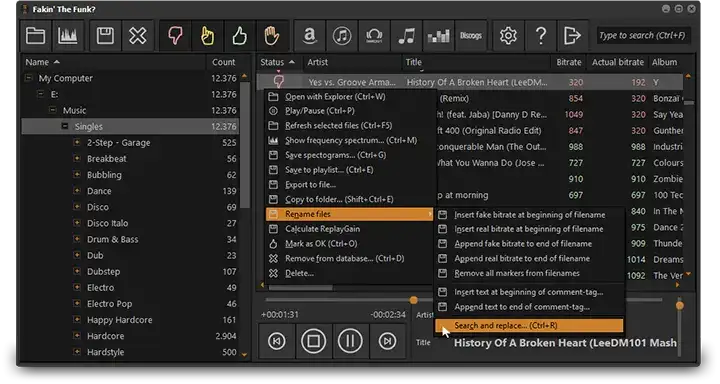Choose Insert text at beginning of comment-tag
The width and height of the screenshot is (720, 384).
(529, 292)
